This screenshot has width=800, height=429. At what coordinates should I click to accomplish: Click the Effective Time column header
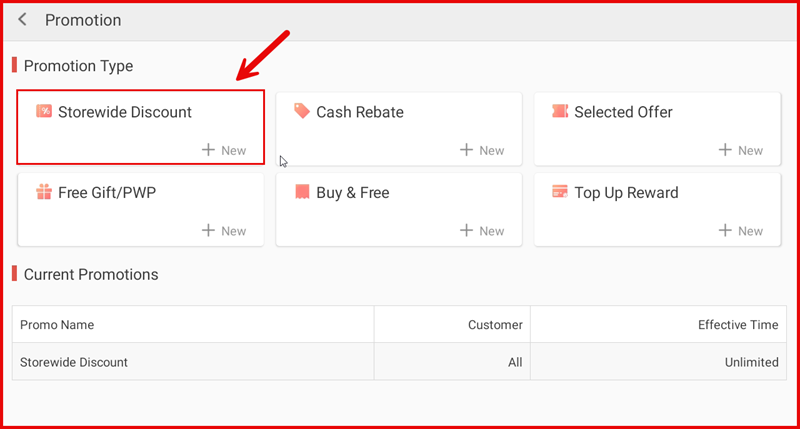(738, 325)
